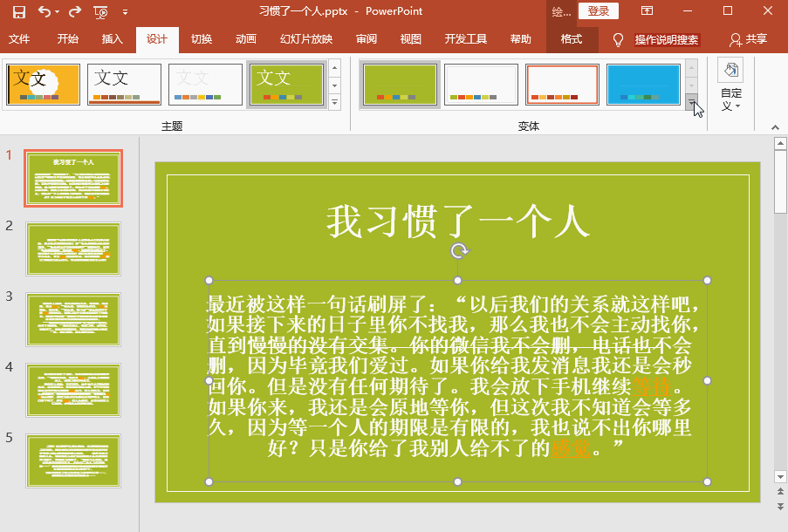Select slide 5 thumbnail
This screenshot has height=532, width=788.
tap(73, 461)
